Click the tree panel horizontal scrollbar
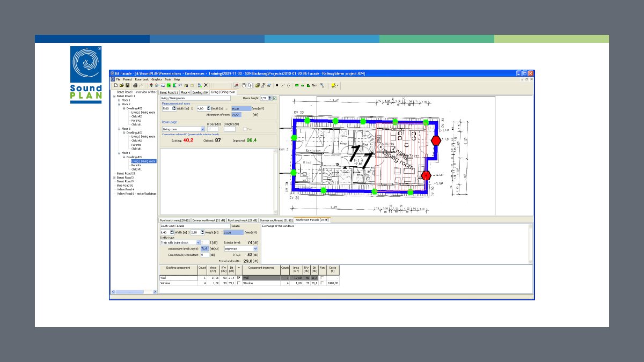This screenshot has width=644, height=362. point(134,292)
